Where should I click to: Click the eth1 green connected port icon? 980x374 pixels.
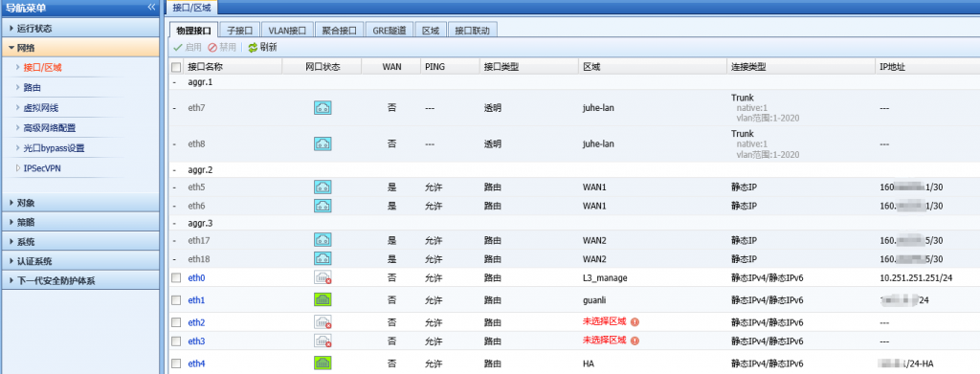pos(323,299)
